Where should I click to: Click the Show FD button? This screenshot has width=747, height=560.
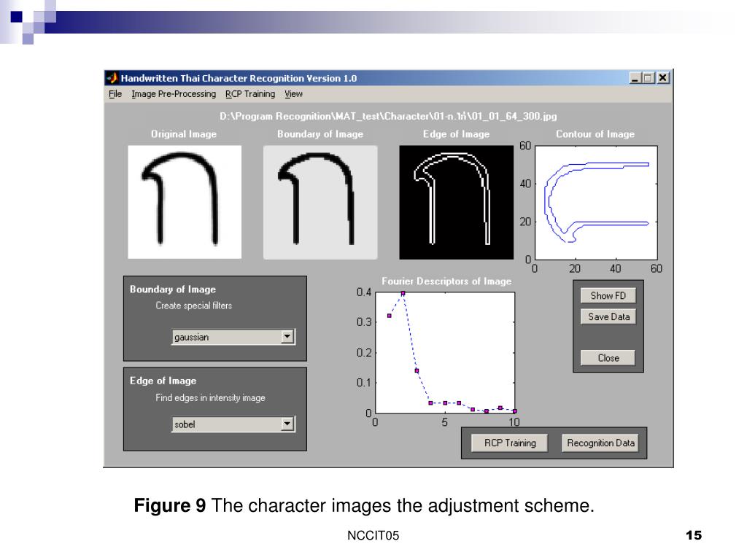pyautogui.click(x=608, y=296)
